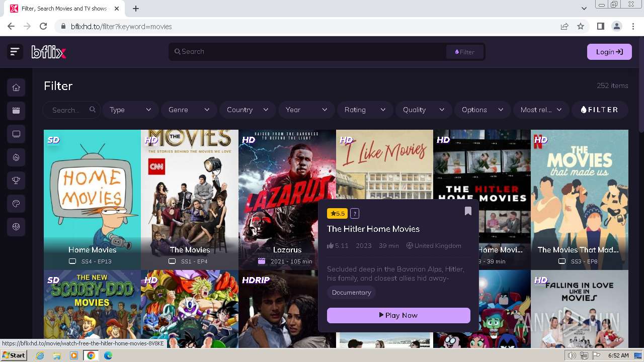
Task: Click the magnifier icon in filter search box
Action: point(93,110)
